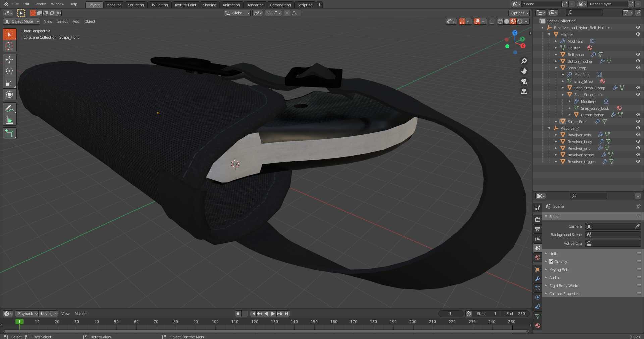Expand the Units panel
The height and width of the screenshot is (339, 644).
coord(554,254)
